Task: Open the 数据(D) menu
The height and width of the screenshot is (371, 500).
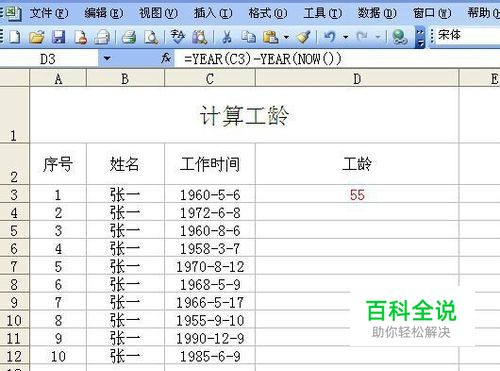Action: [377, 13]
